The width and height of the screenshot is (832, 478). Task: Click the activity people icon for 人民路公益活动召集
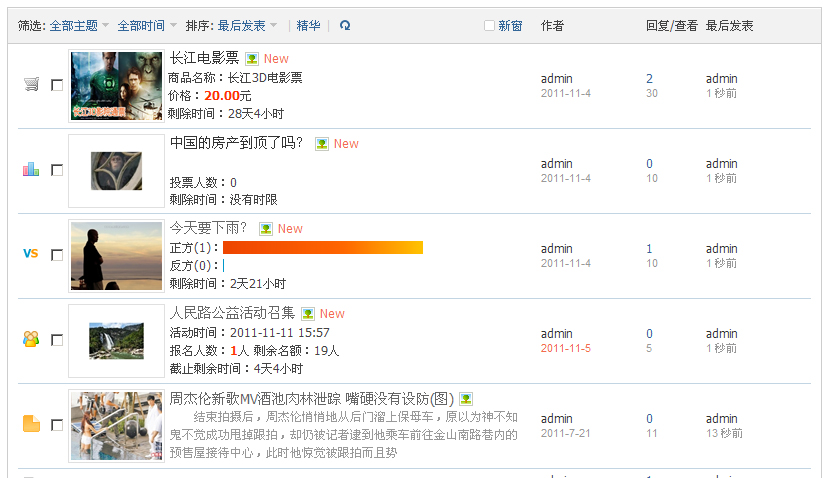click(31, 338)
